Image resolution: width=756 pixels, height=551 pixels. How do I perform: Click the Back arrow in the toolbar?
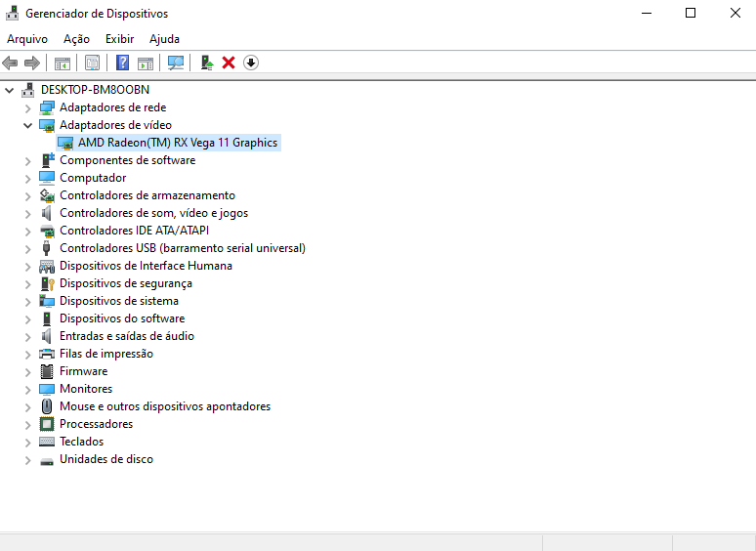point(10,63)
